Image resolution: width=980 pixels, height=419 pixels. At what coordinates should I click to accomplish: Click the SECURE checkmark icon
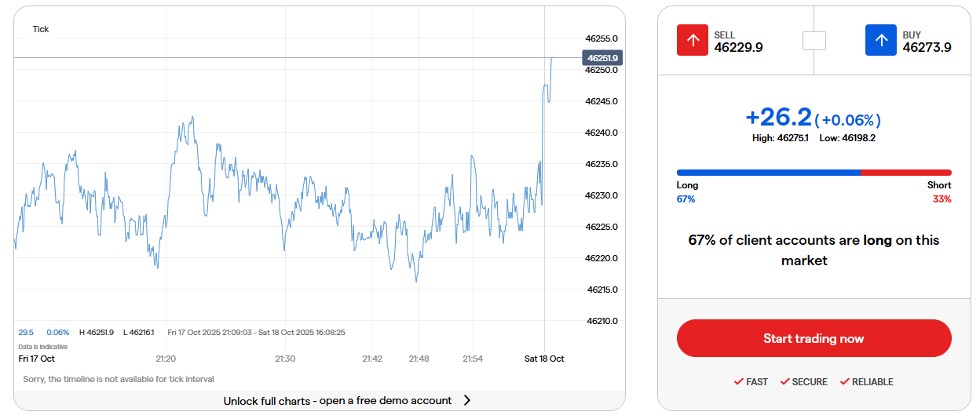pyautogui.click(x=784, y=382)
